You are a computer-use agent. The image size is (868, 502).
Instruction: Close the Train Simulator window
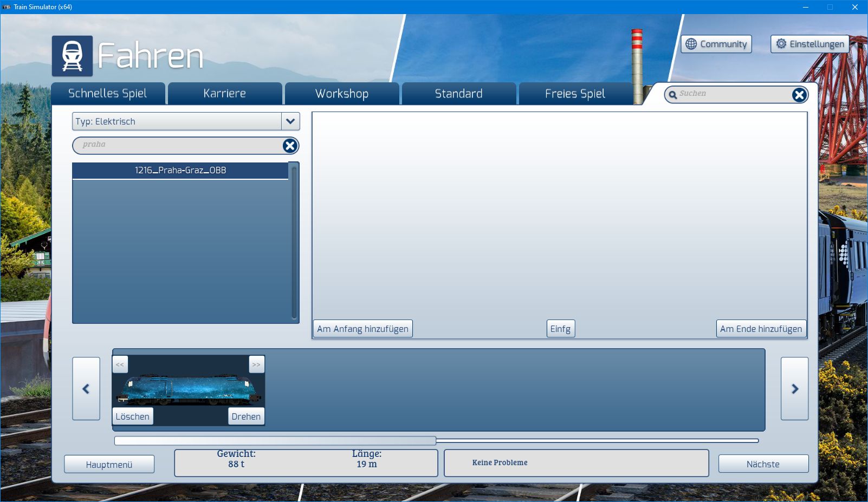coord(855,7)
